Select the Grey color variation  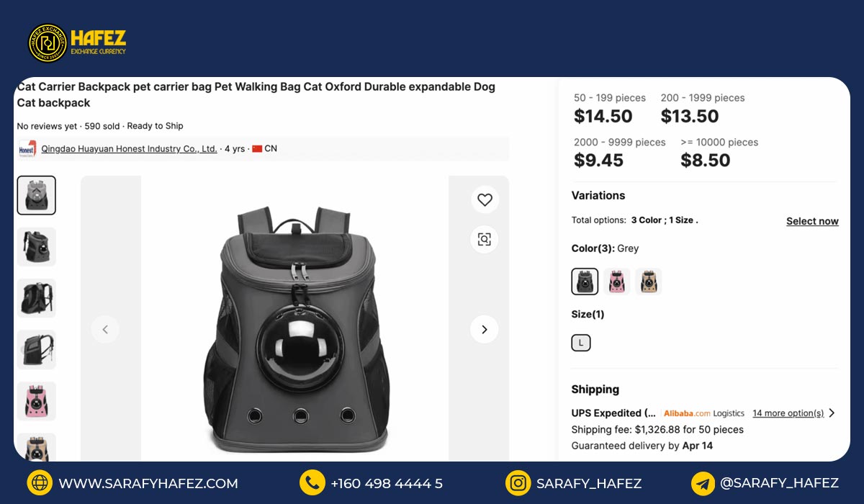[x=585, y=282]
